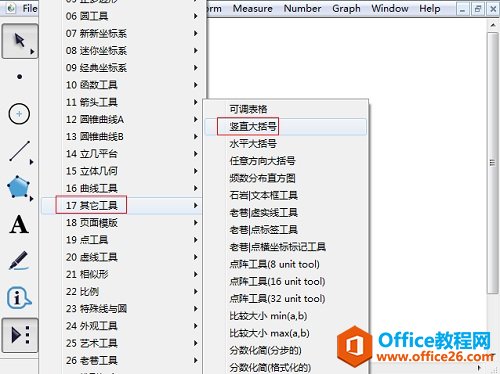Image resolution: width=500 pixels, height=374 pixels.
Task: Expand the 21 相似形 submenu
Action: click(x=121, y=274)
